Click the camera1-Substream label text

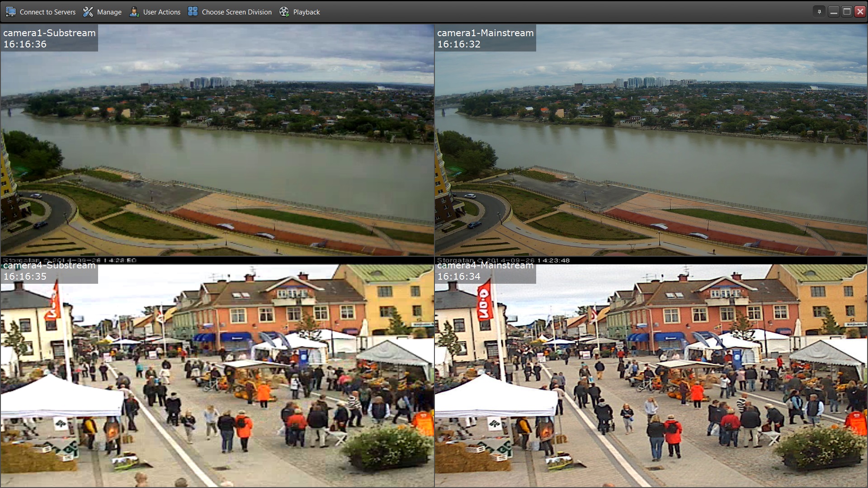tap(49, 33)
